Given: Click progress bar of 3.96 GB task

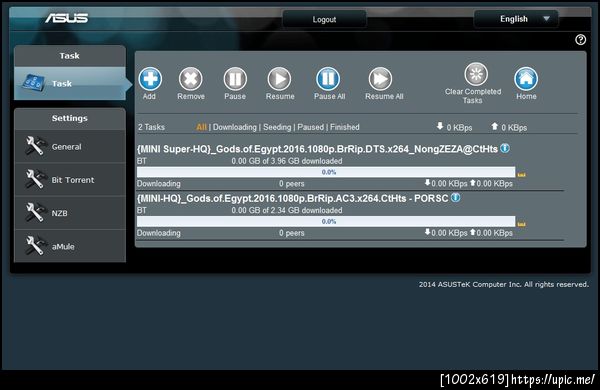Looking at the screenshot, I should coord(326,172).
